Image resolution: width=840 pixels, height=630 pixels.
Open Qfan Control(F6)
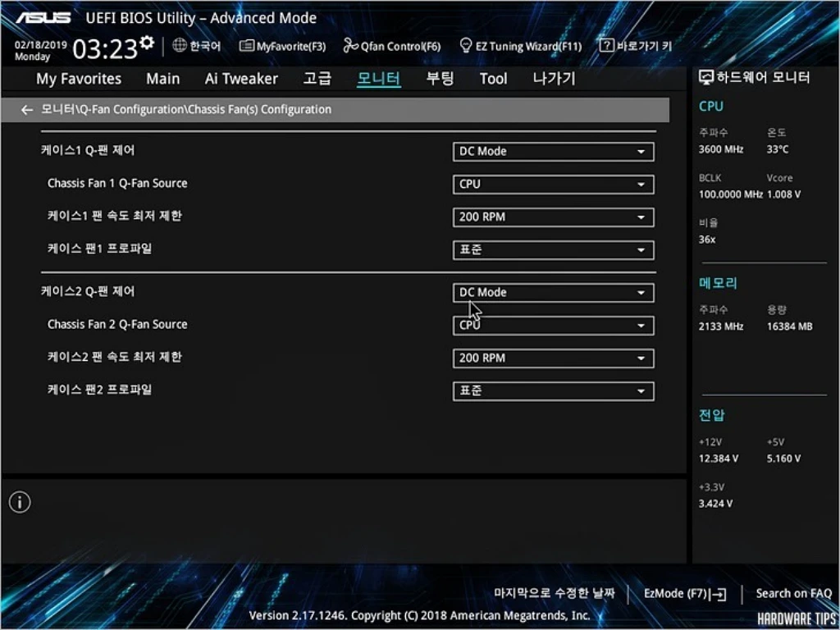(391, 46)
